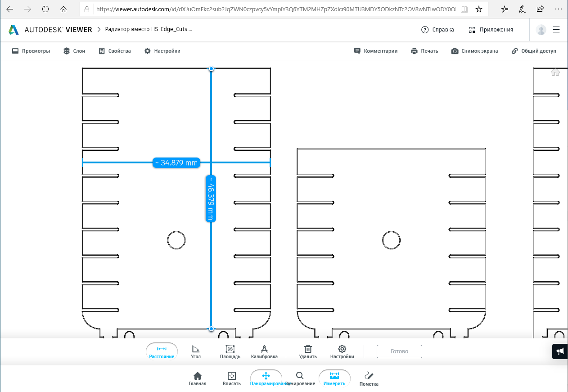Open the Views (Просмотры) panel
568x392 pixels.
(31, 51)
